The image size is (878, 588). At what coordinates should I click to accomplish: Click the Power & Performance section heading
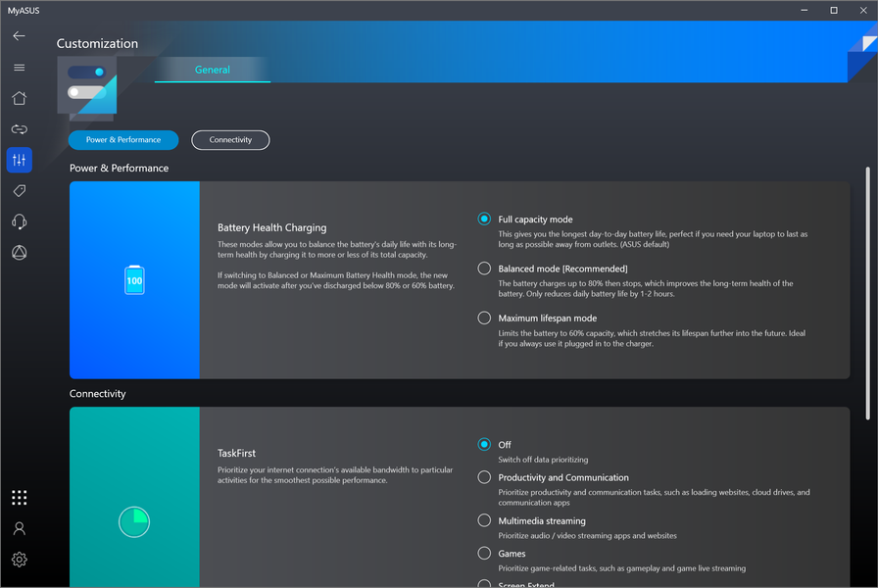(x=119, y=168)
